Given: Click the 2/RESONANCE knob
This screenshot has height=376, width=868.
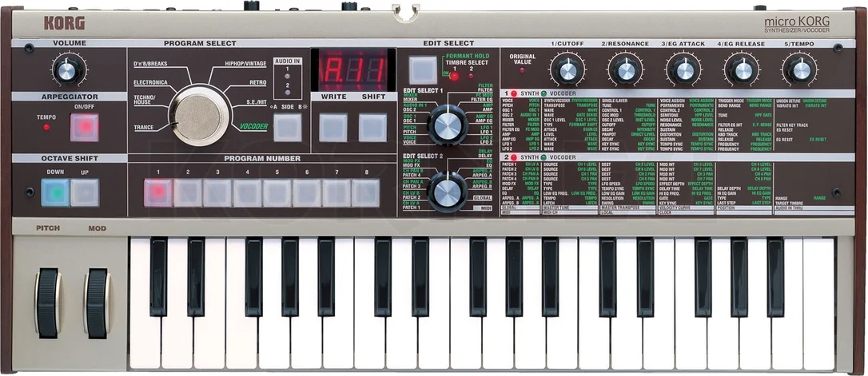Looking at the screenshot, I should point(626,69).
